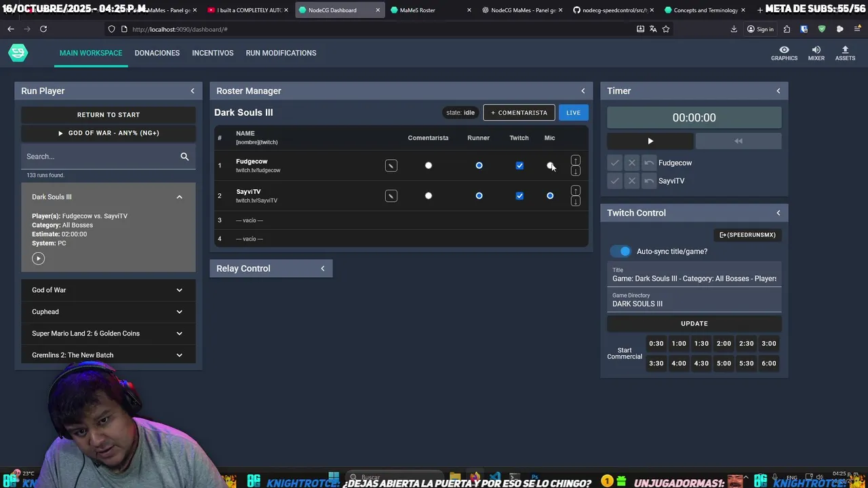Select Mic radio for SayviTV
The image size is (868, 488).
(x=550, y=196)
